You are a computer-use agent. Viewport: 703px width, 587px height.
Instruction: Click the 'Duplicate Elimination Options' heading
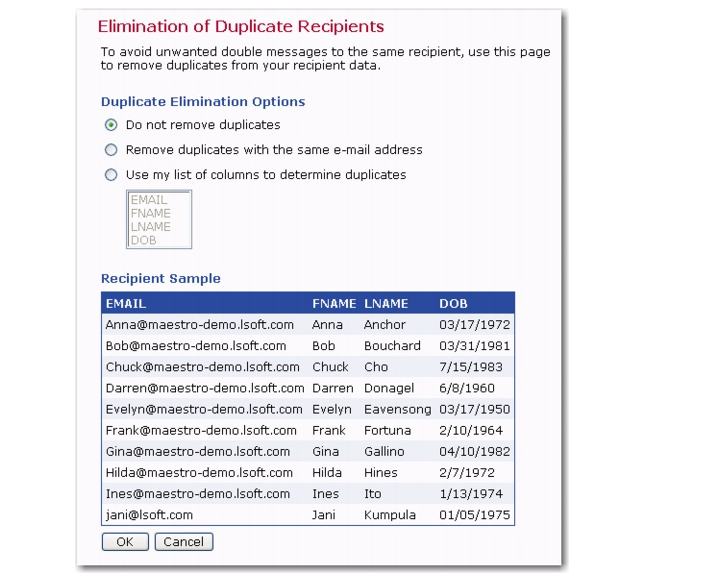(x=203, y=102)
